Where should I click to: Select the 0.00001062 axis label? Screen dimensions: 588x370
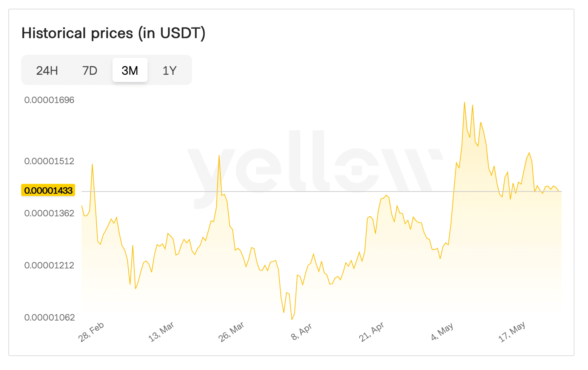(50, 318)
